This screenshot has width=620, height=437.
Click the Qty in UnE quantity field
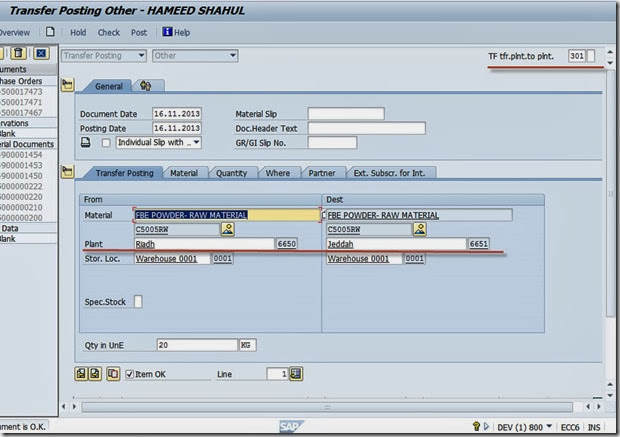(x=197, y=345)
